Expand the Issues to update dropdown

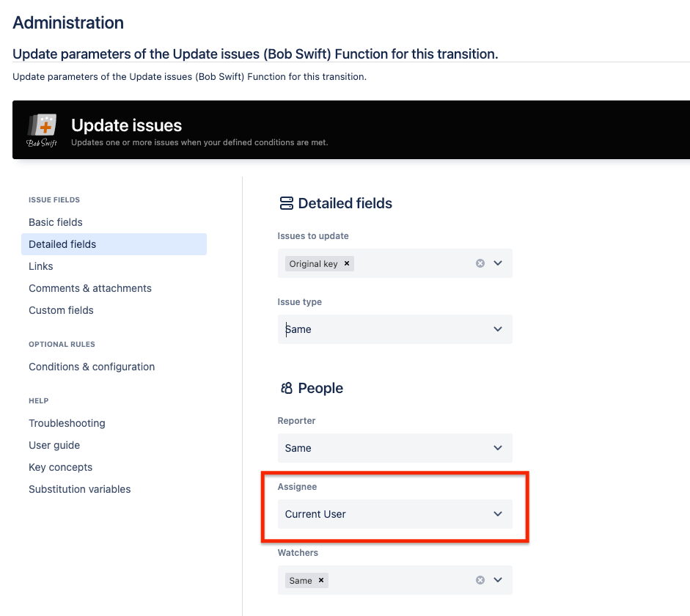498,263
